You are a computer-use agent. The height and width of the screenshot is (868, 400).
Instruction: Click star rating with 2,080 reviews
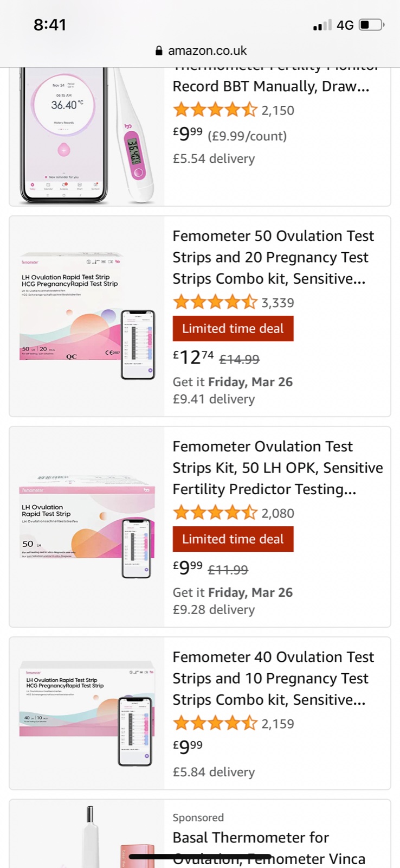pos(215,513)
